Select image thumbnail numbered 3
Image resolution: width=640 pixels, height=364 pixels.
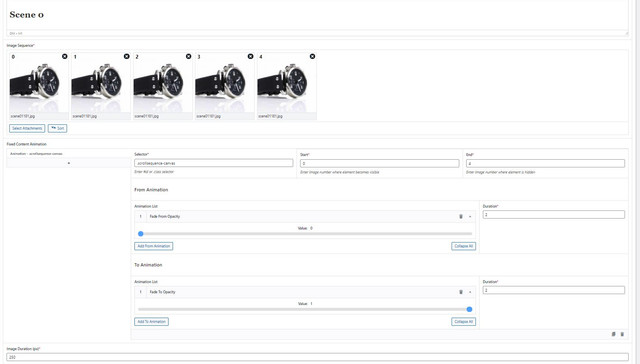coord(225,86)
